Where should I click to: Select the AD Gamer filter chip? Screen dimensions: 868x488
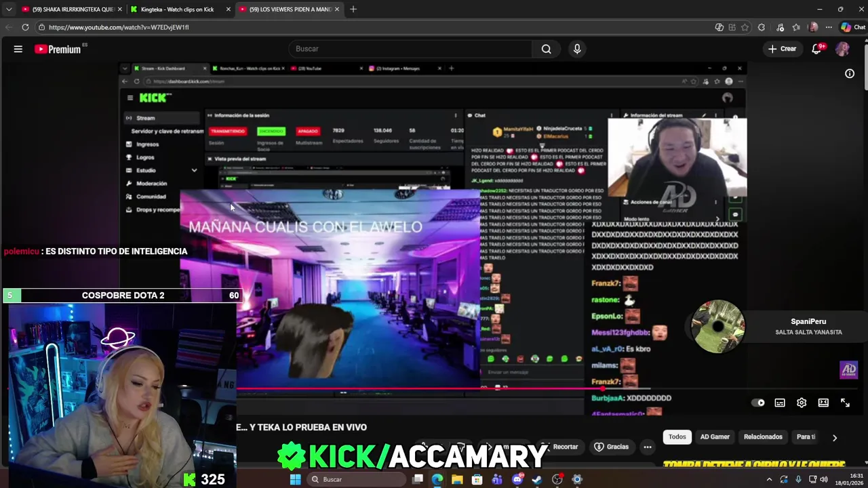tap(715, 437)
